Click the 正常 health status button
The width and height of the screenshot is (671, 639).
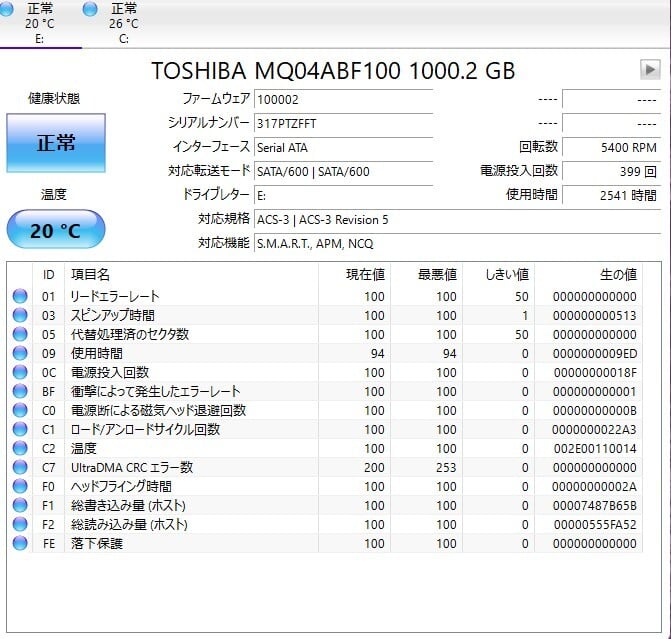(56, 143)
